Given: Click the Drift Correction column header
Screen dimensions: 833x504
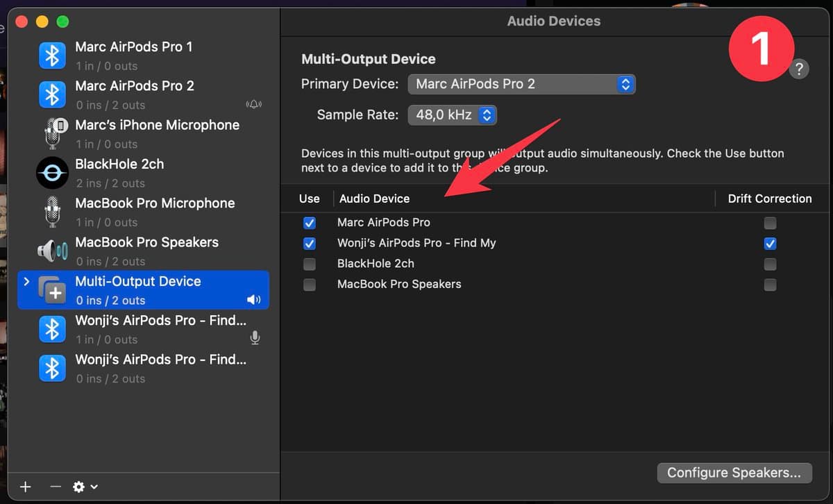Looking at the screenshot, I should (x=770, y=199).
